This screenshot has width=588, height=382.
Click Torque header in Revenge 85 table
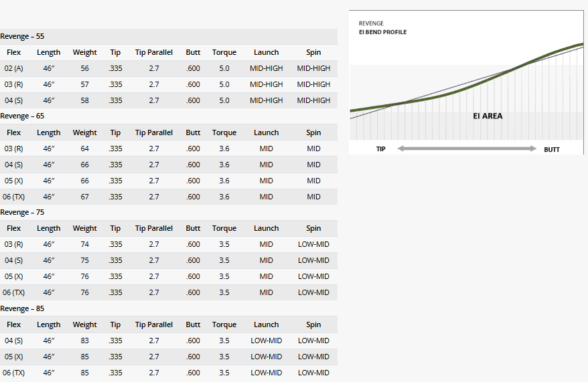coord(224,324)
